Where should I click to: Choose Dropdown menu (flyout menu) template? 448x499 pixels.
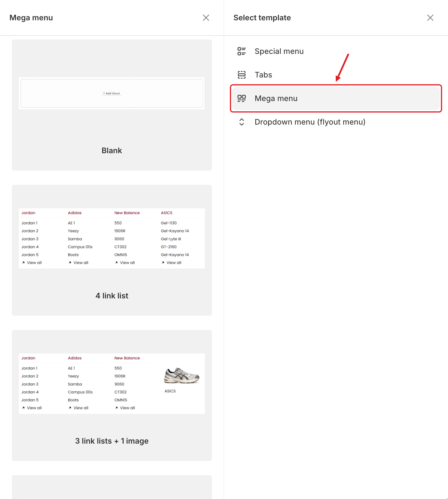336,122
